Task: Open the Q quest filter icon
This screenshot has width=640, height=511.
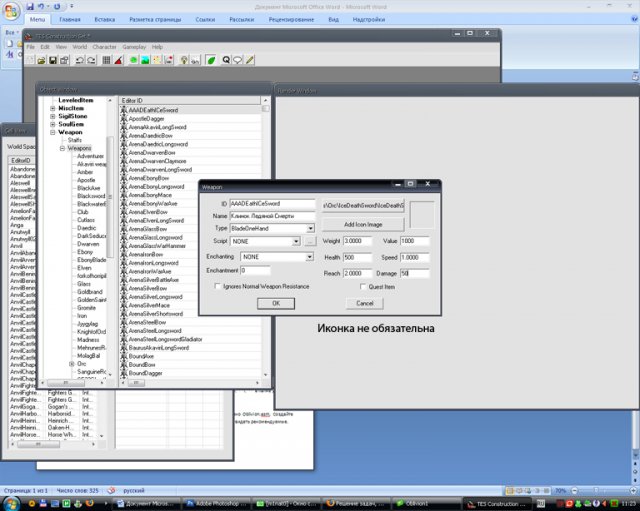Action: coord(226,60)
